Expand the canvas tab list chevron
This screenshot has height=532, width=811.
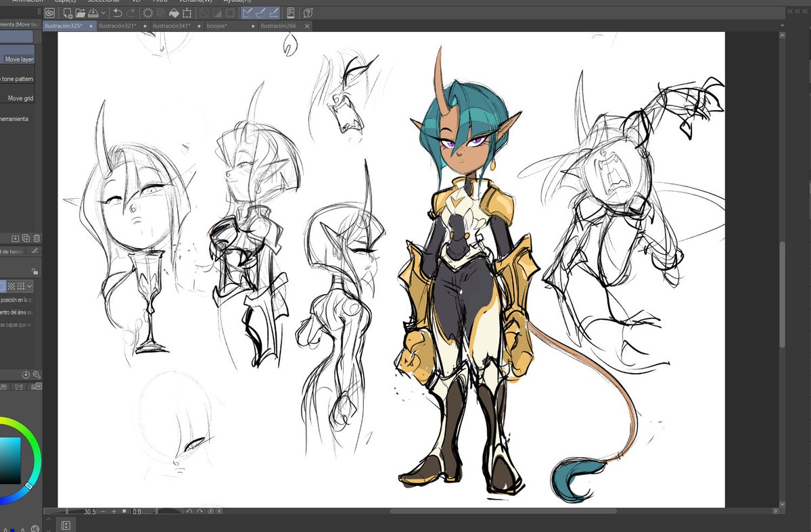pos(782,25)
